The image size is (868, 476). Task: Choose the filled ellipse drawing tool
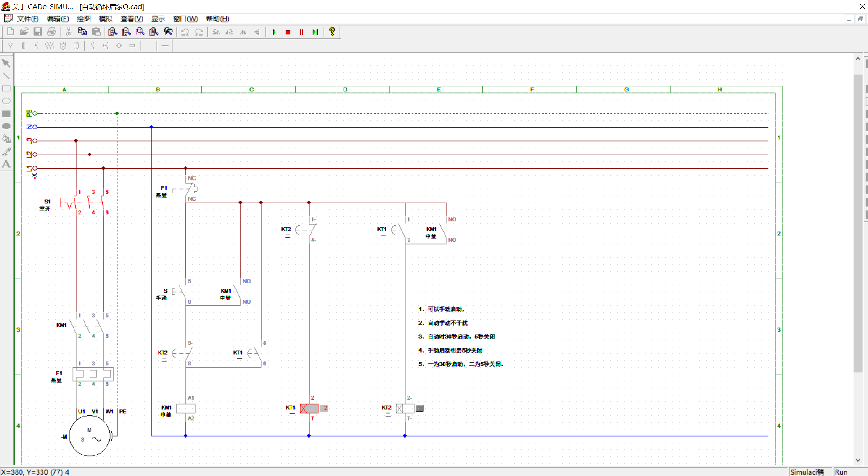tap(6, 126)
